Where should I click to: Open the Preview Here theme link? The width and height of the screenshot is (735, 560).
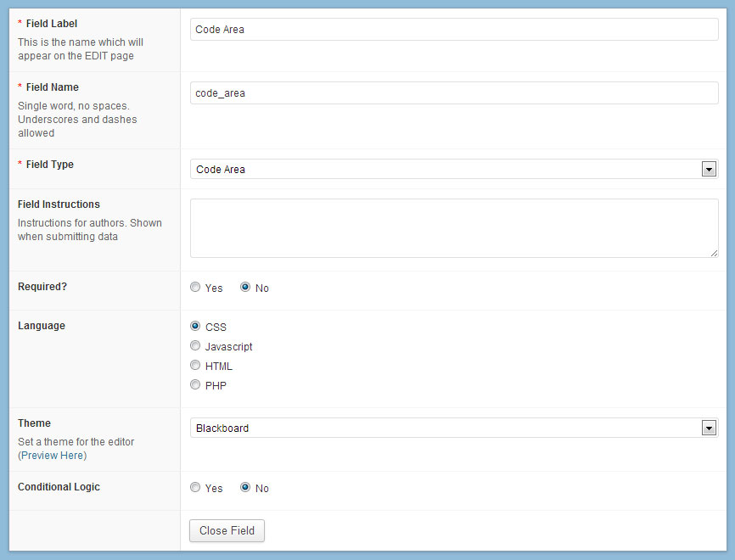pyautogui.click(x=52, y=456)
